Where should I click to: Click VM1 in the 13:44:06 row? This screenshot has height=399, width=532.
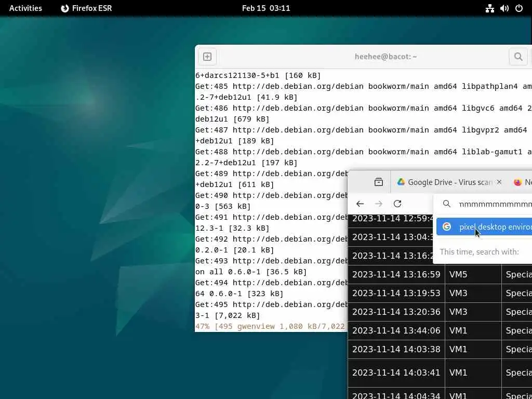pos(473,330)
